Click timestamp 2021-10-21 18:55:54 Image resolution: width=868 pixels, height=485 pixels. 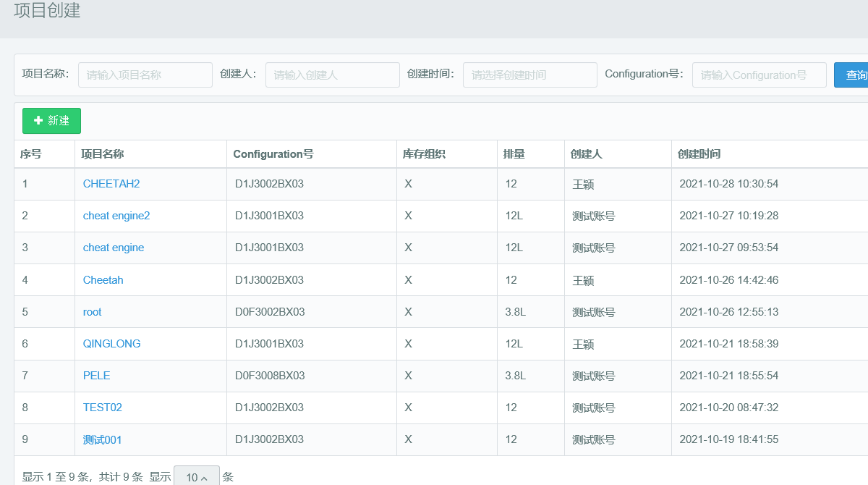[729, 376]
